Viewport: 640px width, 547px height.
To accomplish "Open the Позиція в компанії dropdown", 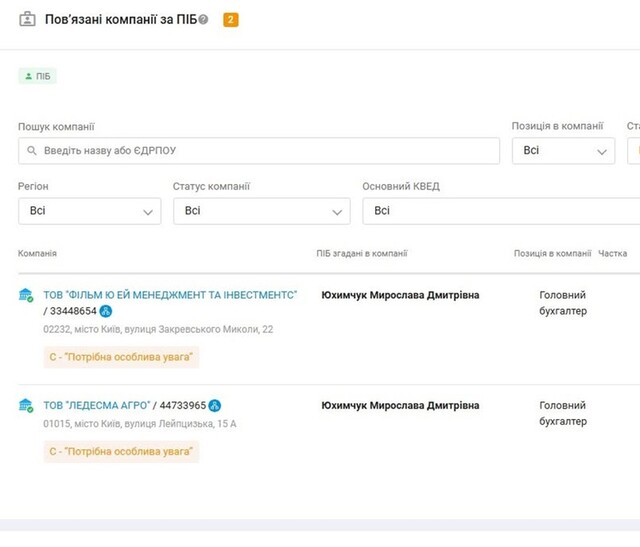I will pos(563,151).
